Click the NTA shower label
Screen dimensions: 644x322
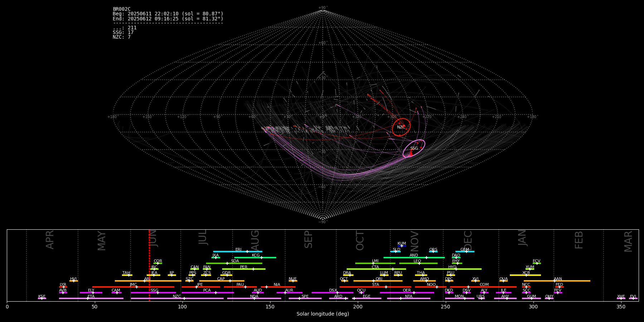[x=409, y=297]
